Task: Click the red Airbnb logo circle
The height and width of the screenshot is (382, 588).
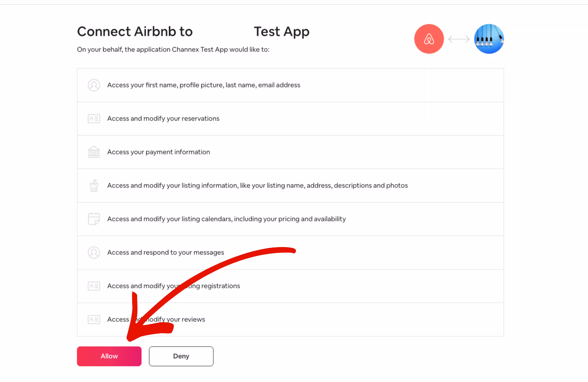Action: pos(429,39)
